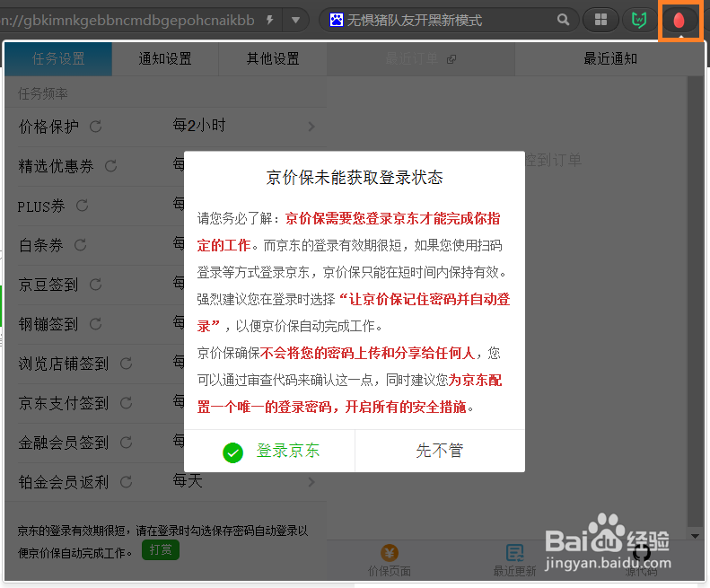This screenshot has width=710, height=588.
Task: Expand 铂金会员返利 frequency chevron
Action: (x=311, y=481)
